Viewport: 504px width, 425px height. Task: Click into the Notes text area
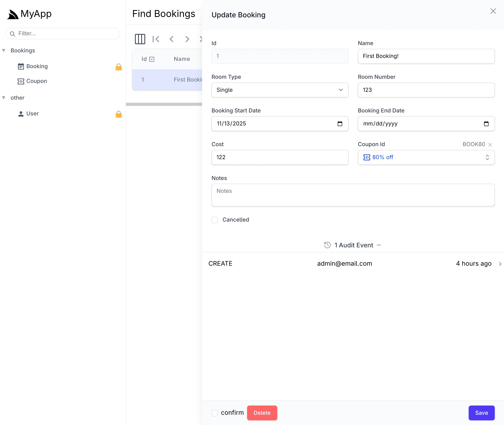pyautogui.click(x=353, y=195)
